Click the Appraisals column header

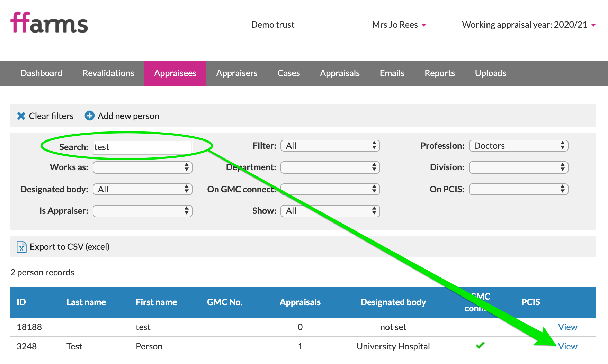point(300,302)
